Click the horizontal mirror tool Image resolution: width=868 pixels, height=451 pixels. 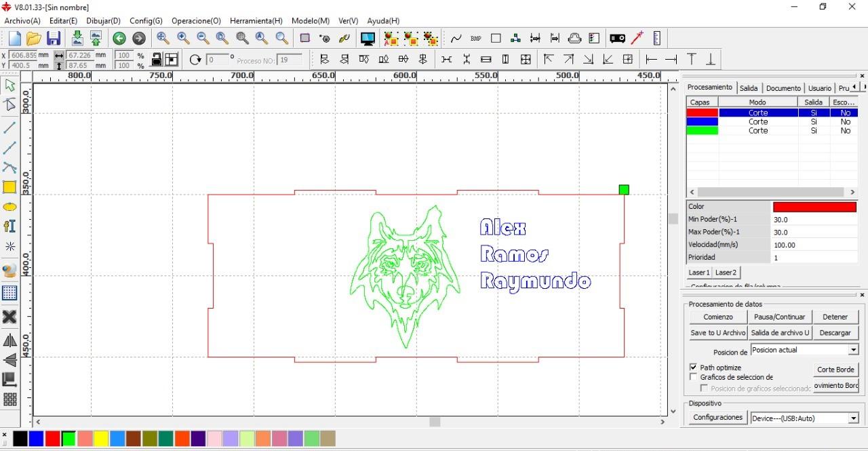click(10, 340)
